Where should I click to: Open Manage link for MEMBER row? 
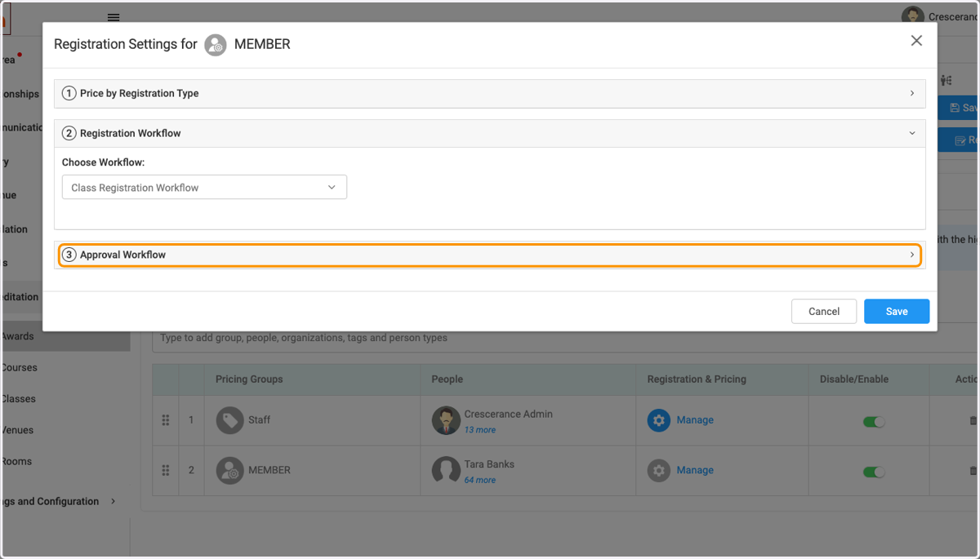[x=695, y=470]
